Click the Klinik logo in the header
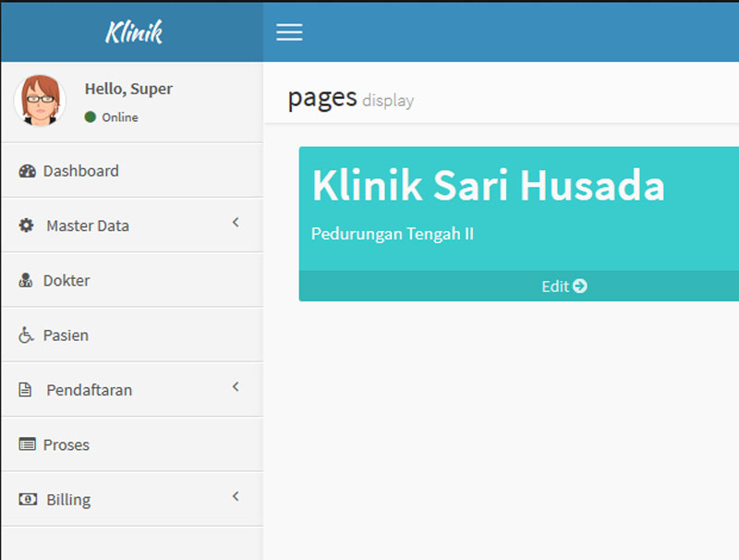Viewport: 739px width, 560px height. (133, 32)
